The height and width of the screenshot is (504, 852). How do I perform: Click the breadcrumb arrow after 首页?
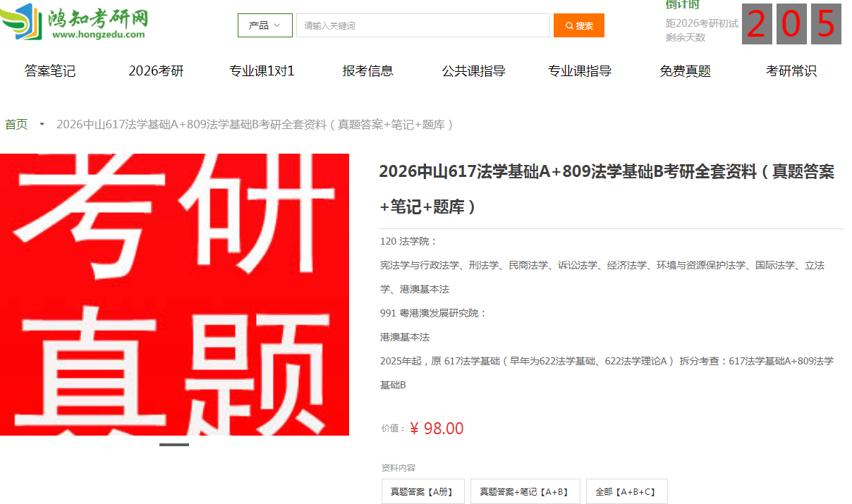click(42, 125)
